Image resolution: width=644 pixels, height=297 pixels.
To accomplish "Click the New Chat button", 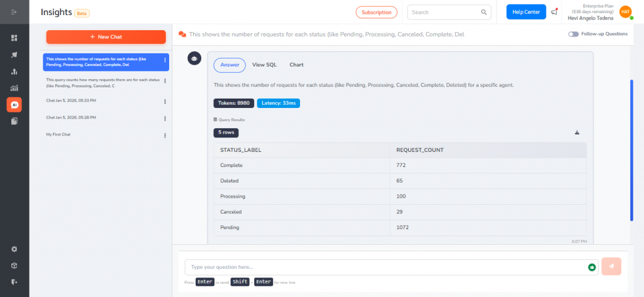I will [x=106, y=37].
